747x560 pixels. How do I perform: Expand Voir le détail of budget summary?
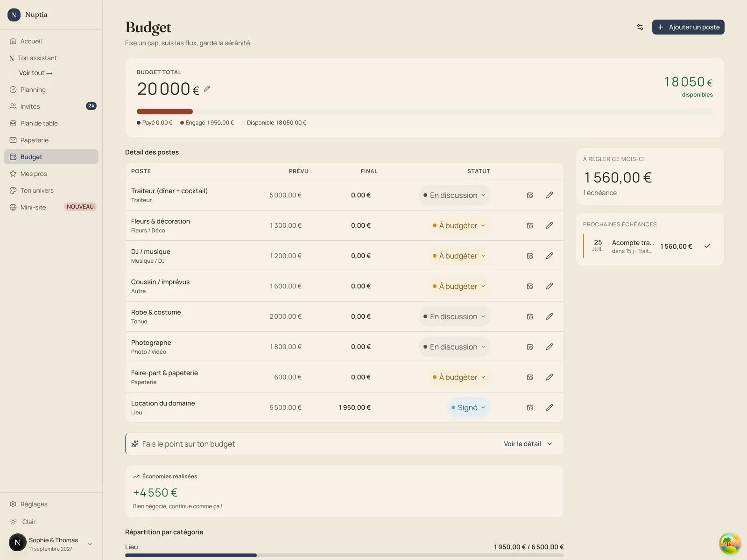click(528, 444)
